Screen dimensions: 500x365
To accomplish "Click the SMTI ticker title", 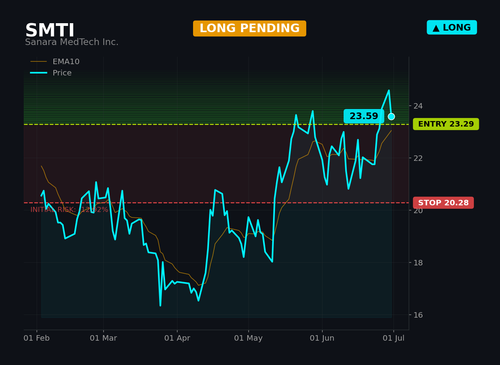I will [50, 30].
